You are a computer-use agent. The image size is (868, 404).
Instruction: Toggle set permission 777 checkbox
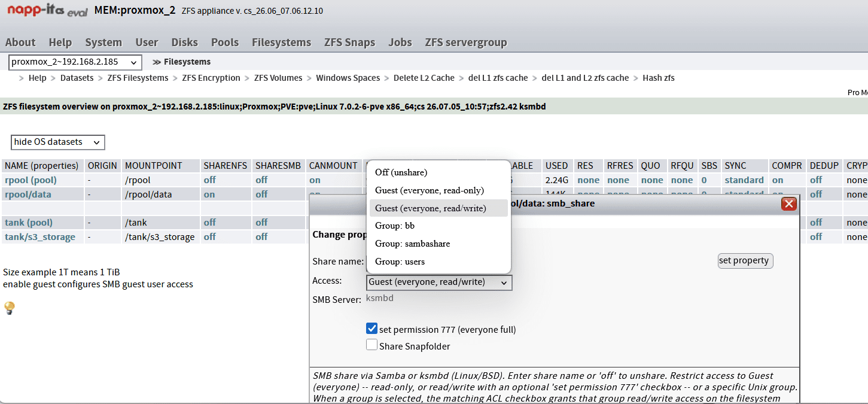371,329
